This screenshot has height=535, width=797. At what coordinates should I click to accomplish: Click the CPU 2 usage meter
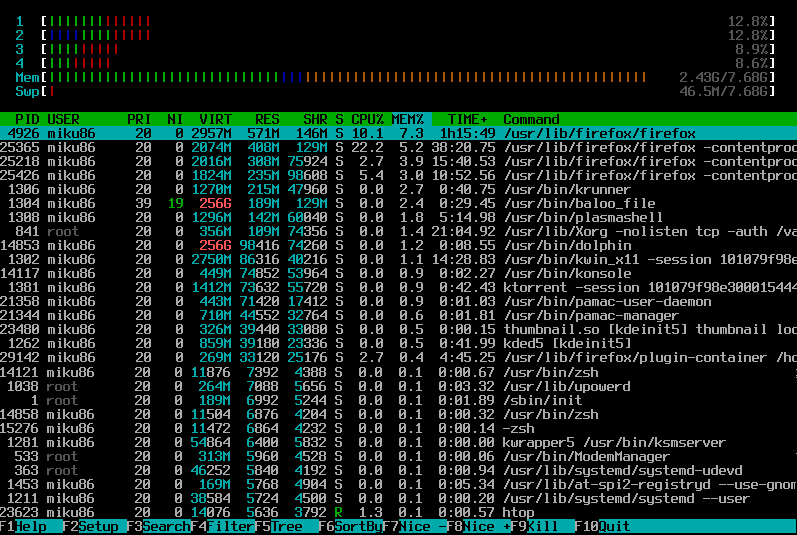coord(395,35)
